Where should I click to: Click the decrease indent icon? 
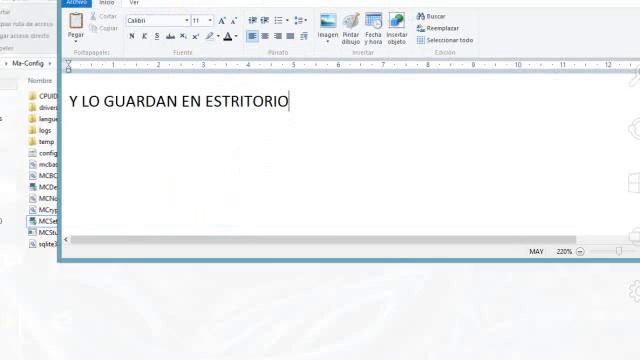click(x=252, y=20)
